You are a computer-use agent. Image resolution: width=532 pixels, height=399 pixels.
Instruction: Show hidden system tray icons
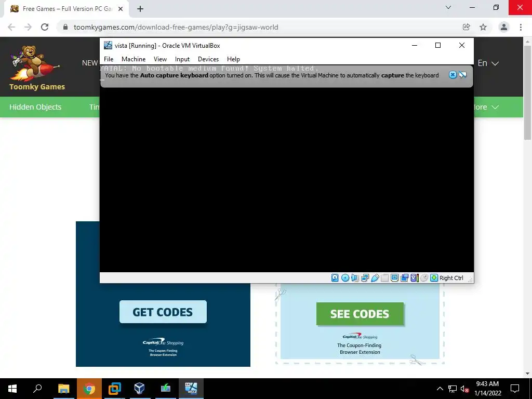click(440, 389)
